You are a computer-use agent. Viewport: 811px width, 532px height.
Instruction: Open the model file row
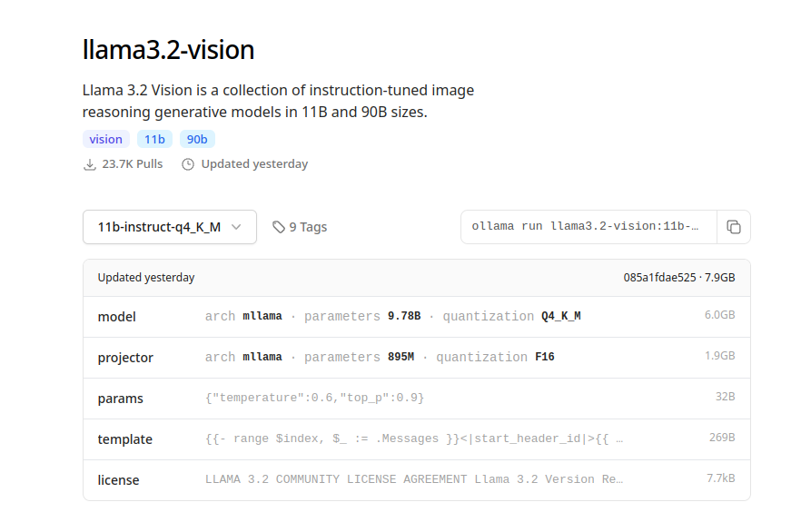click(x=117, y=317)
